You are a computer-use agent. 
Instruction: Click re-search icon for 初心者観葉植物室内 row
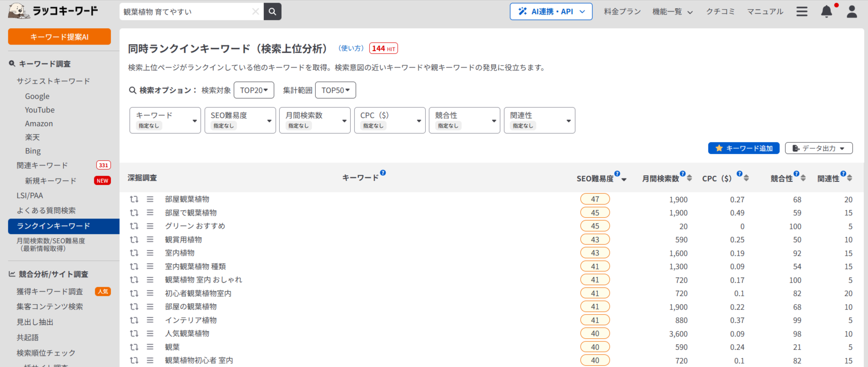pyautogui.click(x=134, y=293)
